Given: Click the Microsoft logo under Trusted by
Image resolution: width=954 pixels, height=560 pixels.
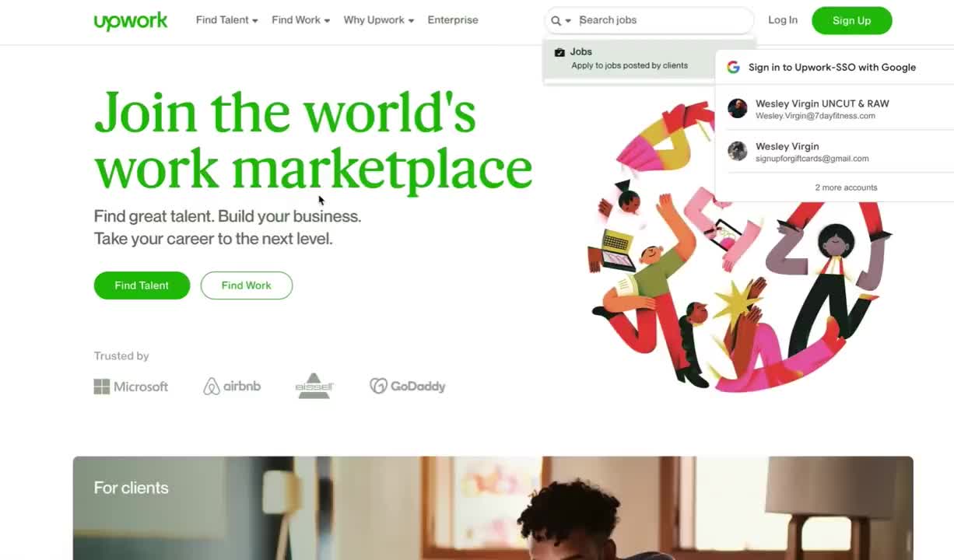Looking at the screenshot, I should [131, 387].
